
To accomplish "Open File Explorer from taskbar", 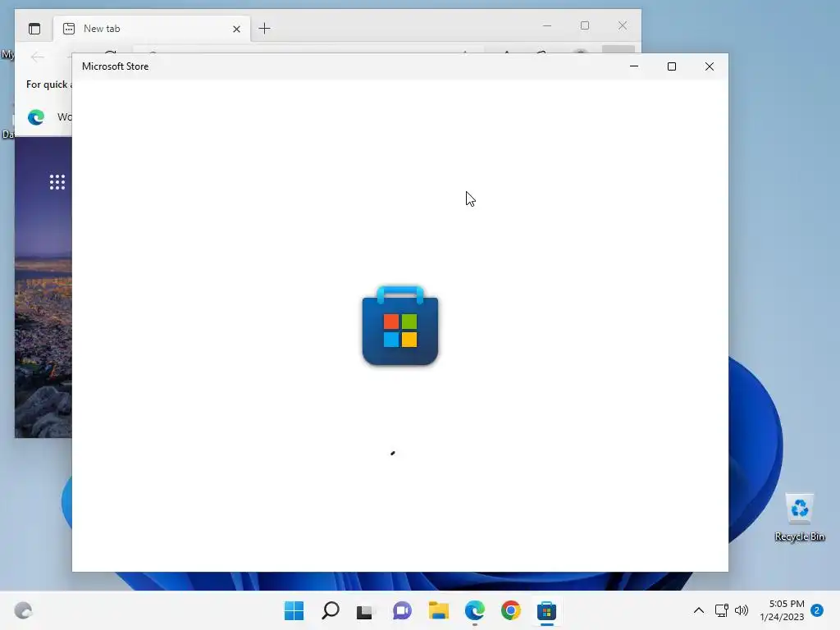I will [438, 610].
